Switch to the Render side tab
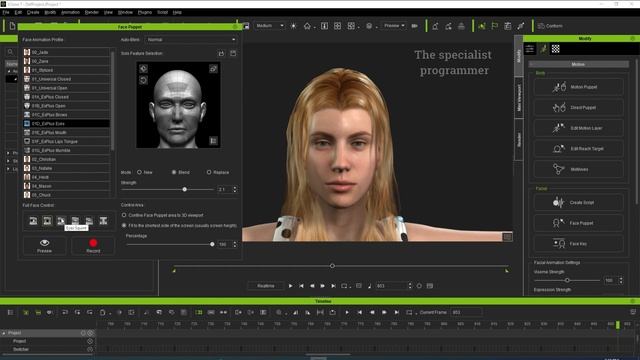 click(x=519, y=140)
